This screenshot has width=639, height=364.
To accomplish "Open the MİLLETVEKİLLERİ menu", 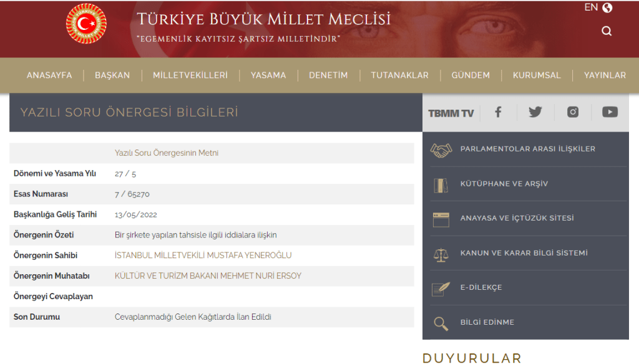I will coord(190,75).
